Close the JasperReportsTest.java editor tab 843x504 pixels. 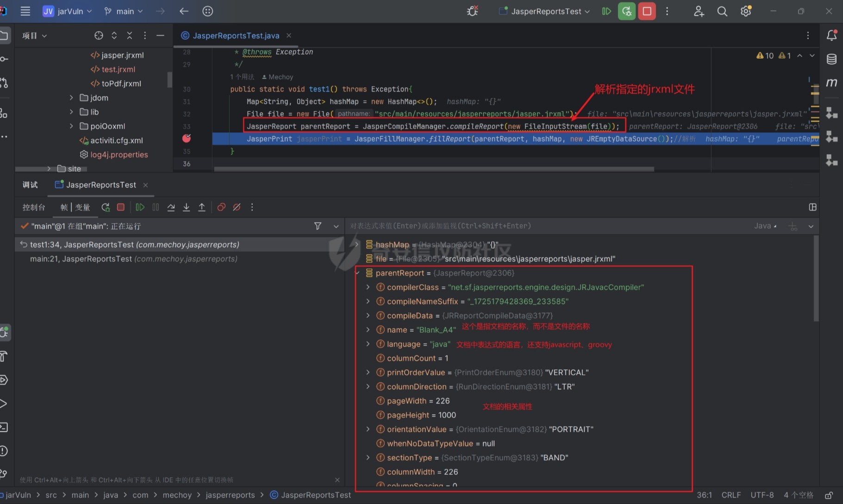pos(289,35)
